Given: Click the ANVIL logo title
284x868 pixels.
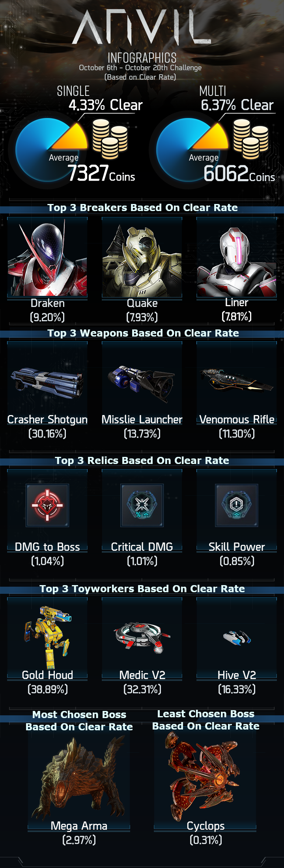Looking at the screenshot, I should 142,27.
